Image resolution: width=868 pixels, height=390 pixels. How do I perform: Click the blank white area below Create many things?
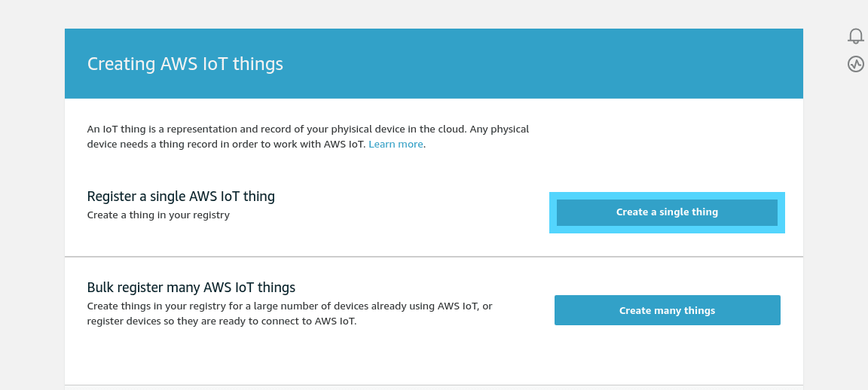pos(667,358)
